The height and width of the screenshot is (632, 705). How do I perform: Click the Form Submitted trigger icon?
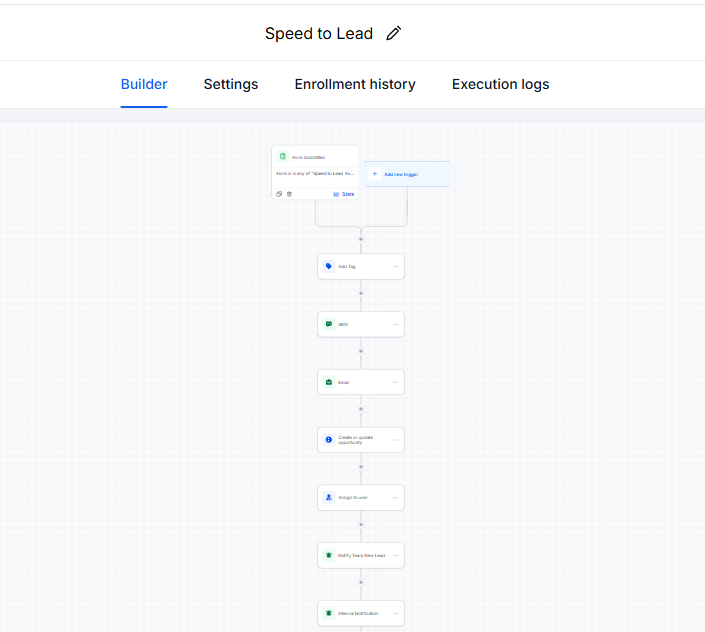coord(283,156)
